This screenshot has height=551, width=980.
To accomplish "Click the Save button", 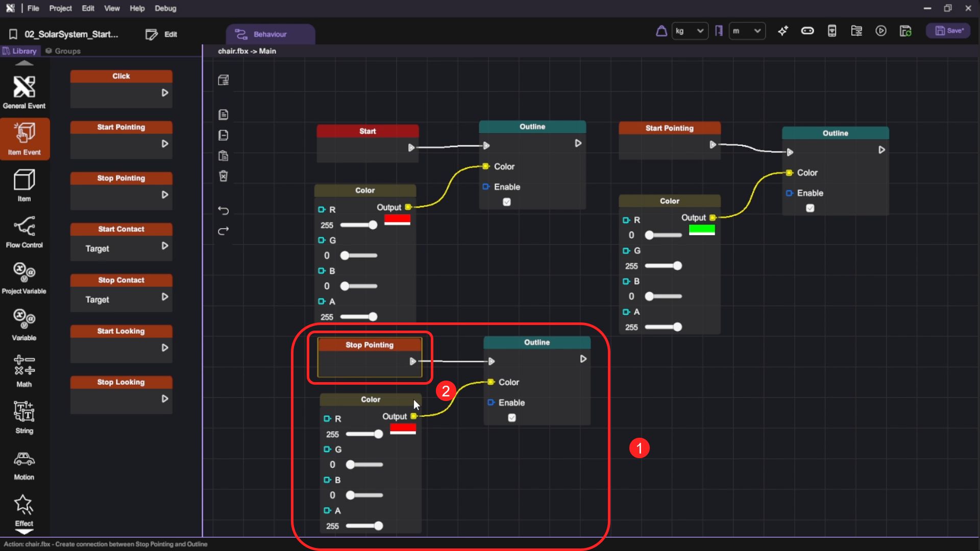I will [948, 31].
